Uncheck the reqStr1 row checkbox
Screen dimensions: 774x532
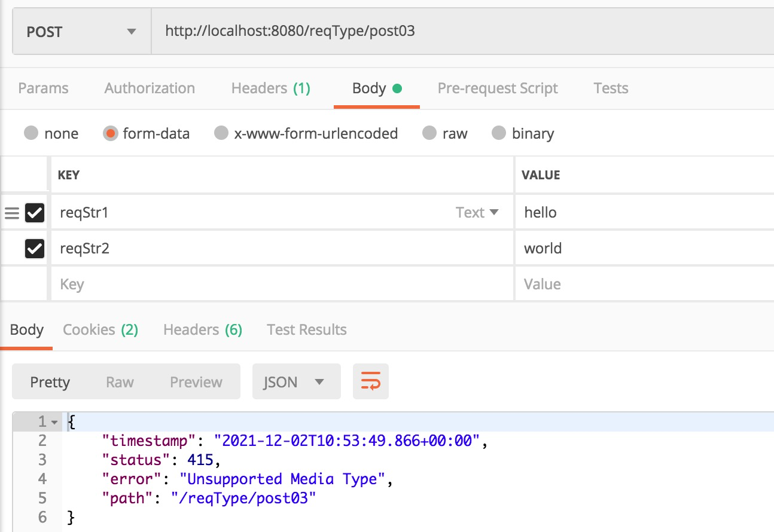tap(35, 213)
